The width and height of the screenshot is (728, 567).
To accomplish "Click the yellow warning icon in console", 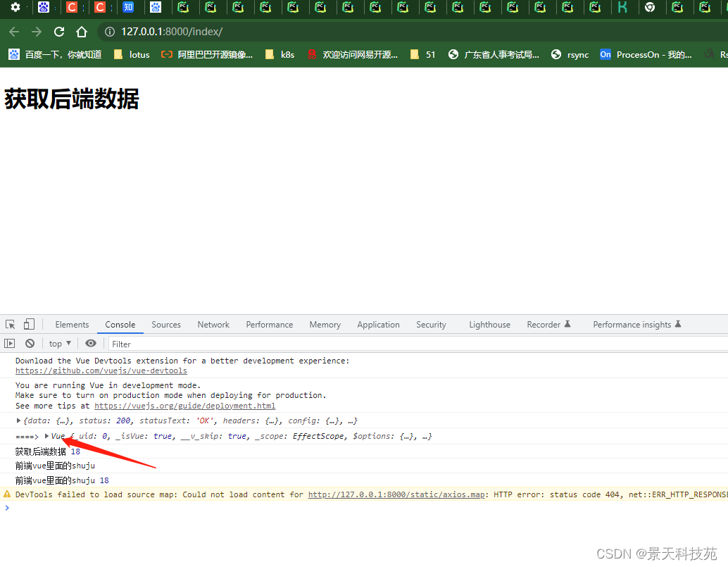I will pyautogui.click(x=7, y=494).
